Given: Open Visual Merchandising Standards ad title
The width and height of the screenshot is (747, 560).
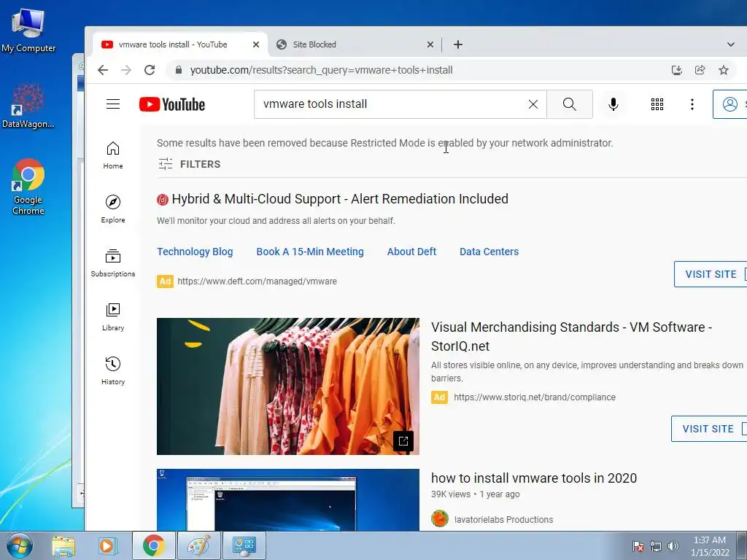Looking at the screenshot, I should click(571, 337).
